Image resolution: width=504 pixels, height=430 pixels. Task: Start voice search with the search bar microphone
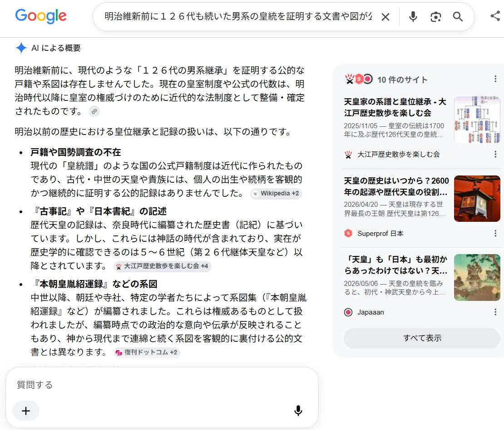point(413,16)
